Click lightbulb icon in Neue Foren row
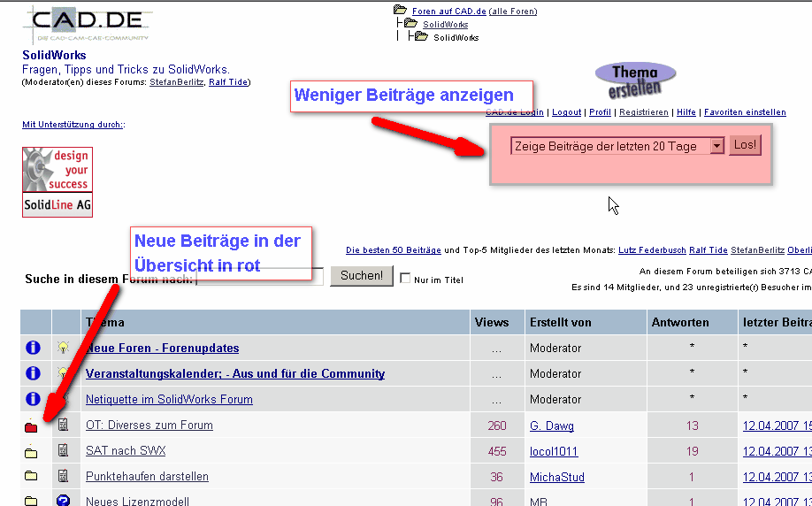 tap(63, 348)
